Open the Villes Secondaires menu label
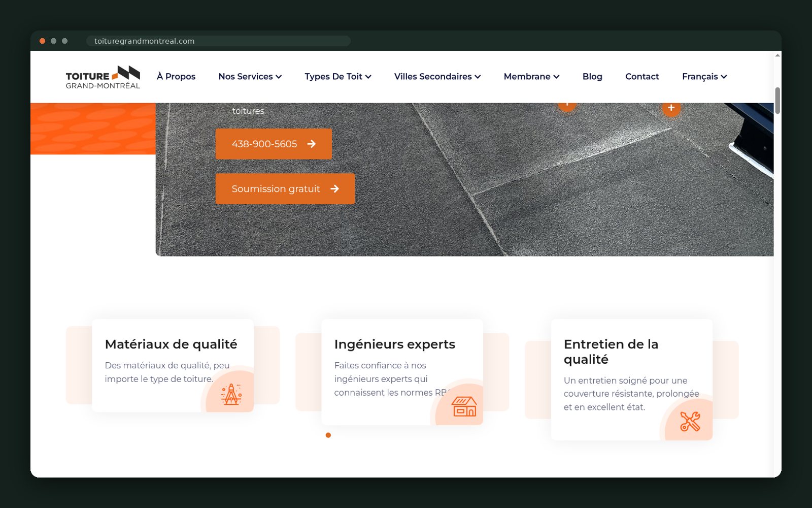The width and height of the screenshot is (812, 508). pyautogui.click(x=433, y=77)
